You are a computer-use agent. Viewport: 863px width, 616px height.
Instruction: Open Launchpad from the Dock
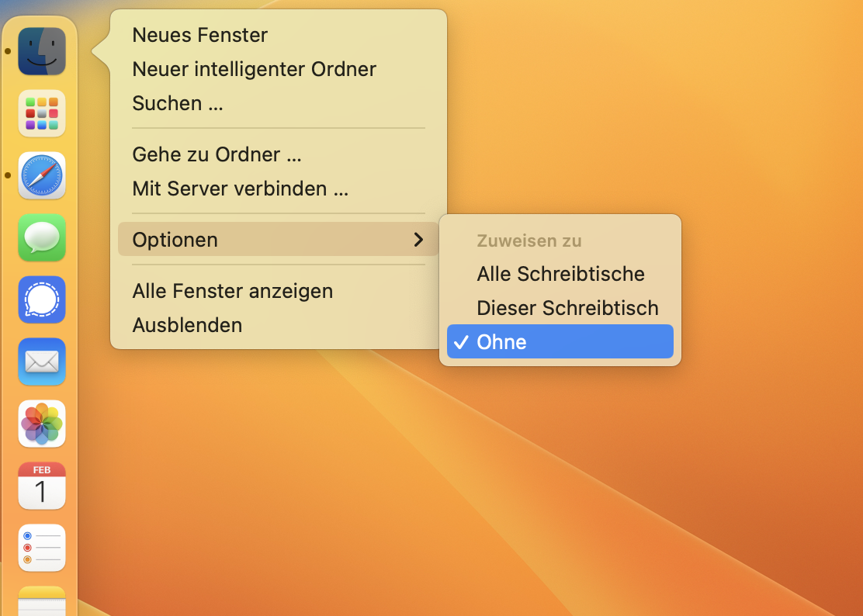pyautogui.click(x=42, y=113)
